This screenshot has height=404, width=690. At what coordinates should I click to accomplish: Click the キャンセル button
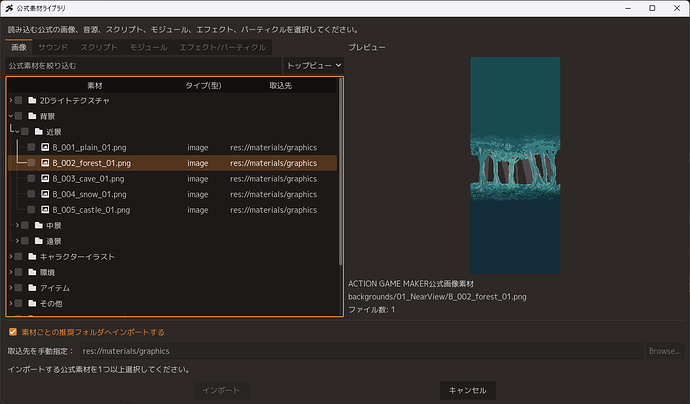467,390
